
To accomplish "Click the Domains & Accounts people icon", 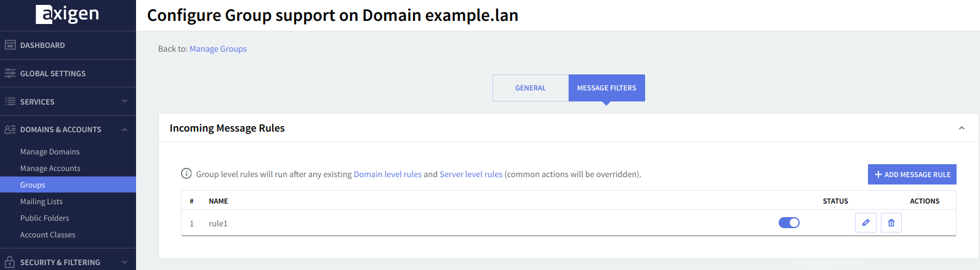I will [x=10, y=130].
